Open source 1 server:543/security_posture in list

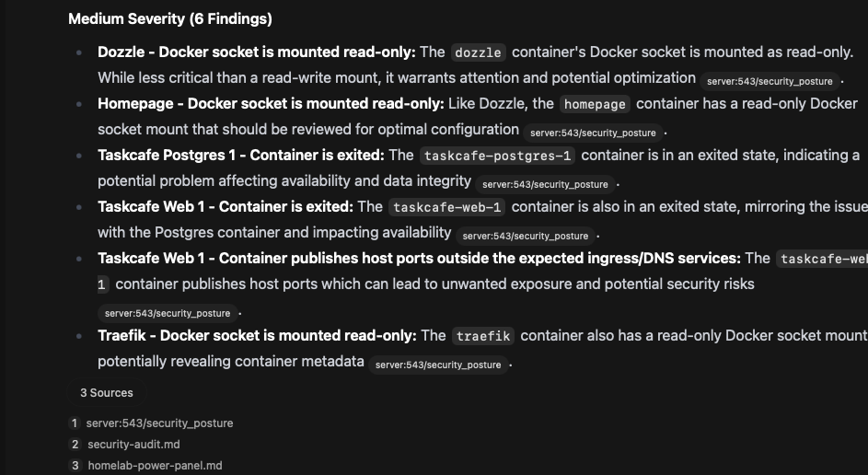(159, 423)
